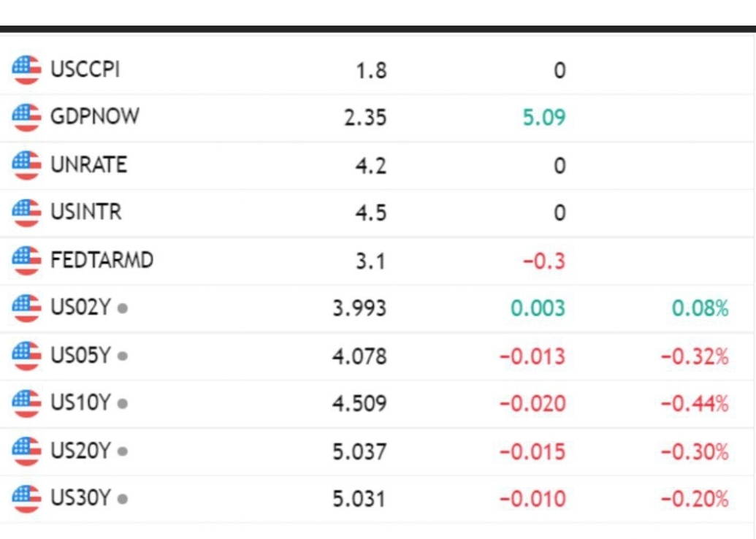Click the GDPNOW change value 5.09
756x539 pixels.
pos(544,117)
